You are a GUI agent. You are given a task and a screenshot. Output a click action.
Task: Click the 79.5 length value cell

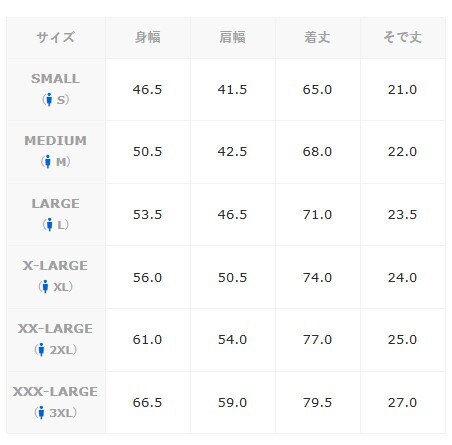pos(317,403)
